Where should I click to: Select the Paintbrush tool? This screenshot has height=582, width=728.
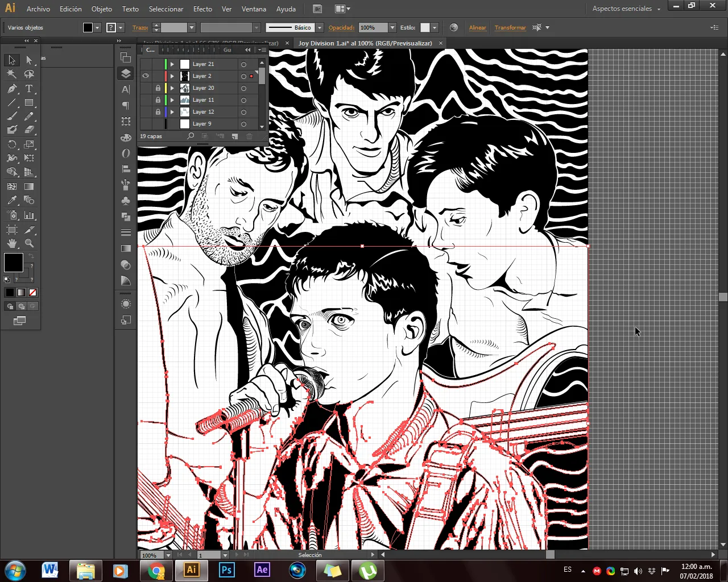tap(12, 117)
